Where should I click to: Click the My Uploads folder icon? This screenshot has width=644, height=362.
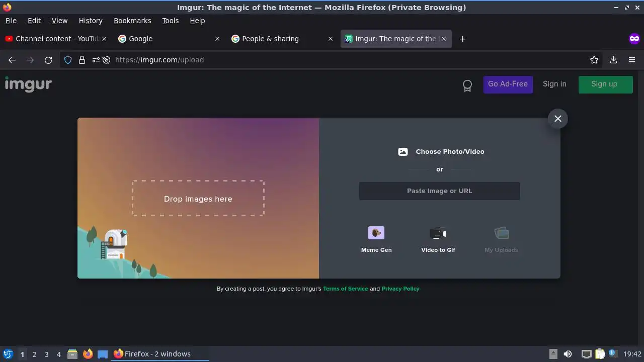(502, 233)
